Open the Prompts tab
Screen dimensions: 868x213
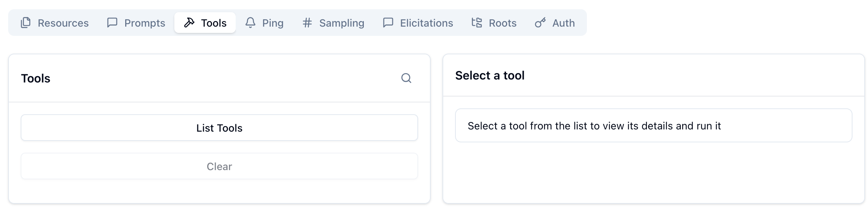pyautogui.click(x=136, y=23)
